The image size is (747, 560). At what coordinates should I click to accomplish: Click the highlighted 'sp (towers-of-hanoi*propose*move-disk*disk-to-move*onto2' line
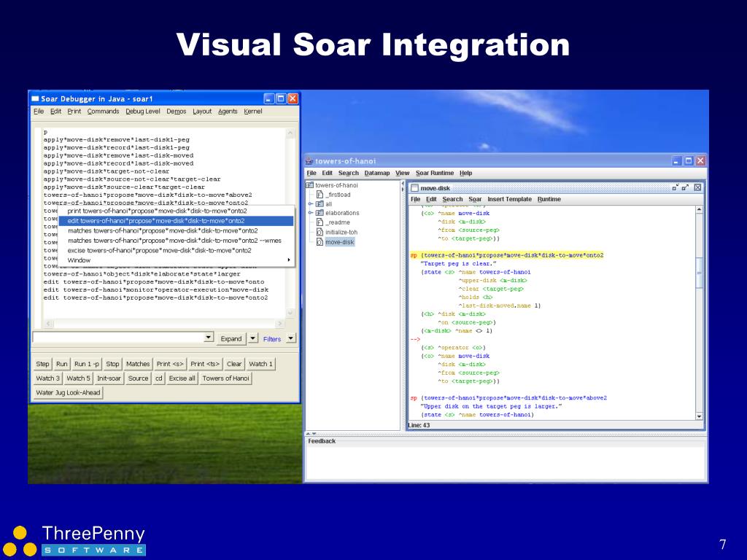507,255
